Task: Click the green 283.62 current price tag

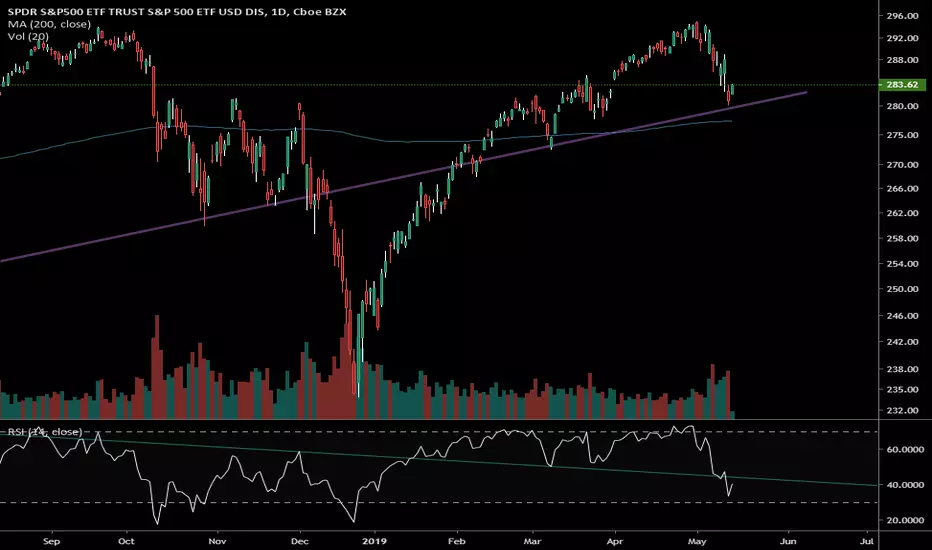Action: point(902,84)
